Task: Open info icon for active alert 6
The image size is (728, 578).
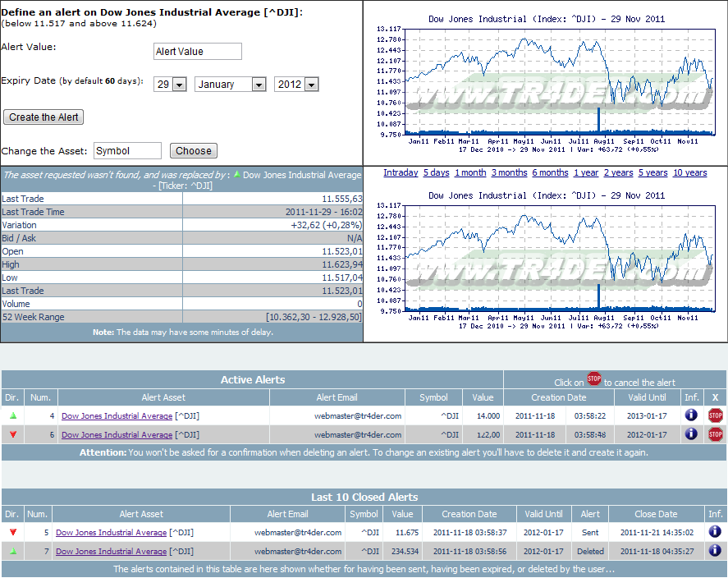Action: tap(691, 434)
